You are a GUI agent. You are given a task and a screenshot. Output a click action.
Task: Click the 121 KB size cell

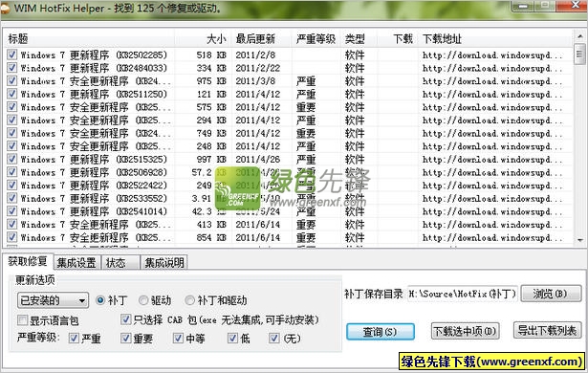point(211,94)
